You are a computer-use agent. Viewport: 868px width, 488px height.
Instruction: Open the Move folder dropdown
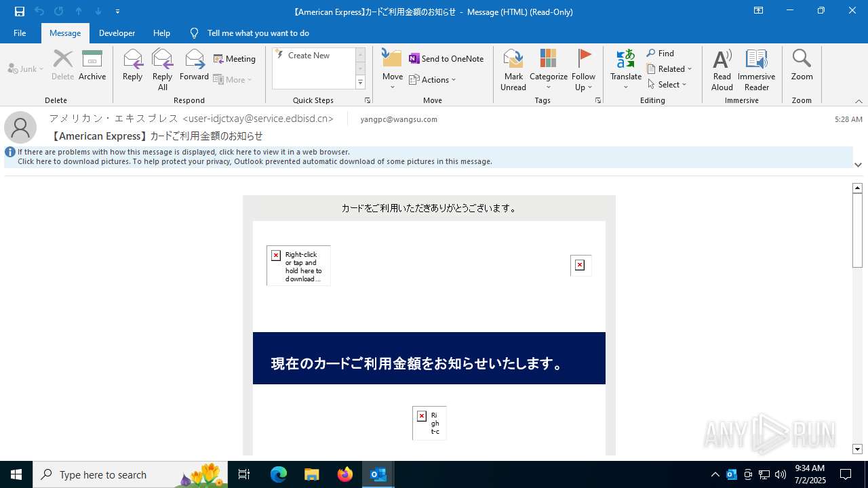pyautogui.click(x=393, y=70)
